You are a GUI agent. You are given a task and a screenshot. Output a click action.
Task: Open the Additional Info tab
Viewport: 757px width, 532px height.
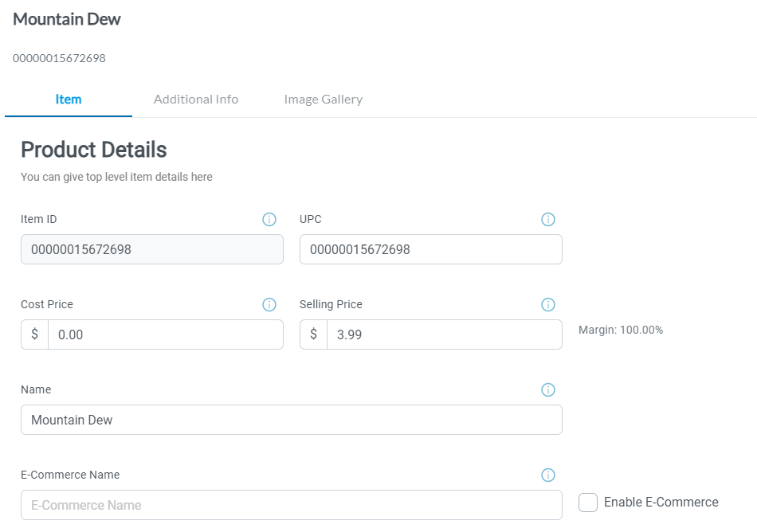[x=196, y=100]
